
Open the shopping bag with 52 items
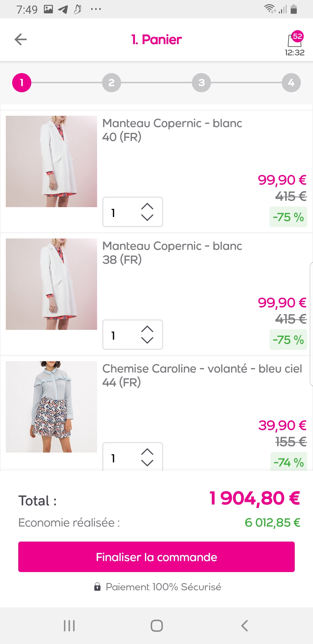pyautogui.click(x=295, y=40)
